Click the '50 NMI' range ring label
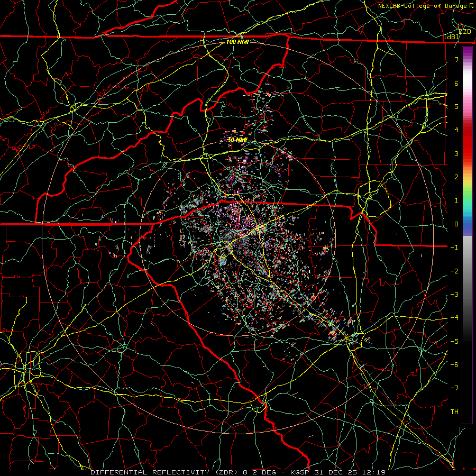This screenshot has height=476, width=476. click(237, 140)
